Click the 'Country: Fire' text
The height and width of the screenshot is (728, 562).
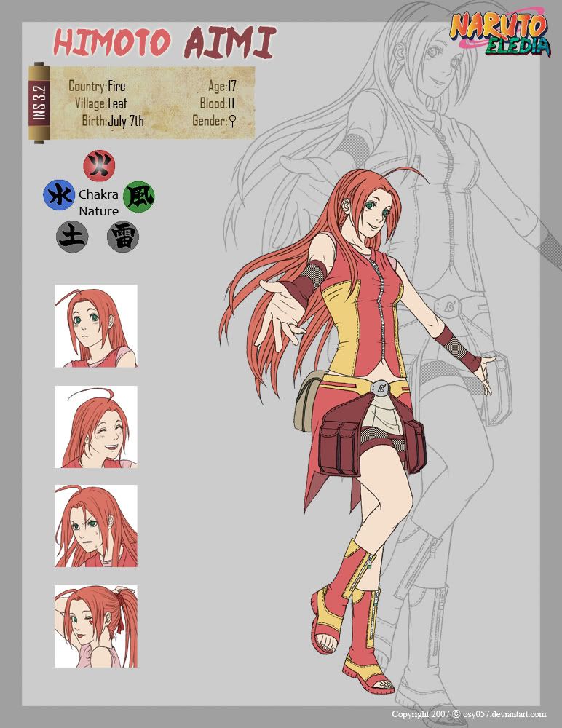(97, 86)
